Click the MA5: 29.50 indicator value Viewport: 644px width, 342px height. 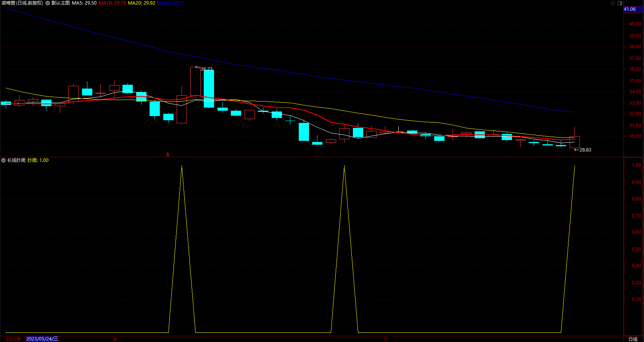click(x=84, y=3)
